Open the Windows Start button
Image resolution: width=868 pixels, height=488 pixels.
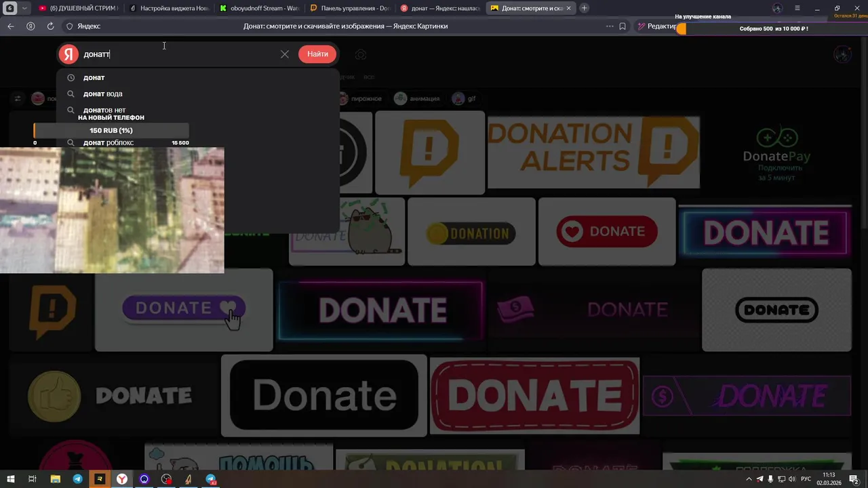[10, 479]
